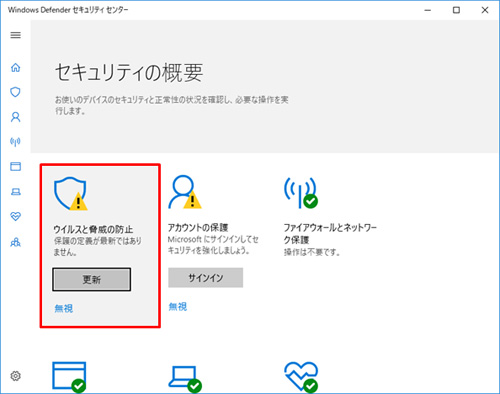Click the 更新 button

[91, 279]
